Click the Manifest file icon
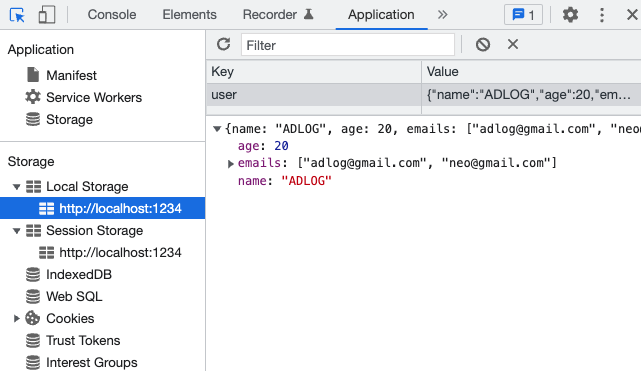The width and height of the screenshot is (641, 371). (33, 75)
